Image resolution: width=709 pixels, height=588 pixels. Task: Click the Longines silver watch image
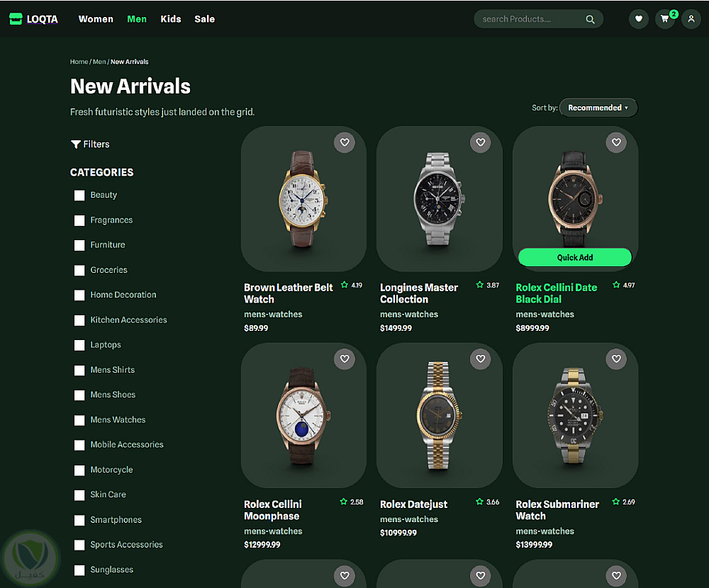click(x=439, y=199)
